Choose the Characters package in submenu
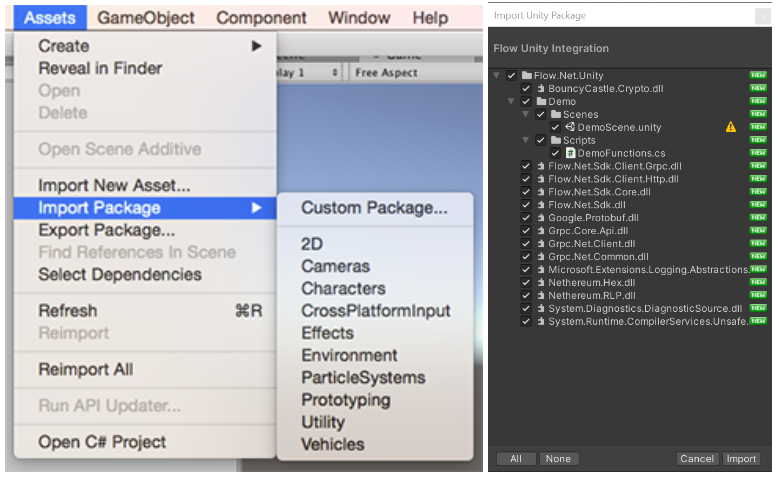Screen dimensions: 779x478 coord(375,288)
